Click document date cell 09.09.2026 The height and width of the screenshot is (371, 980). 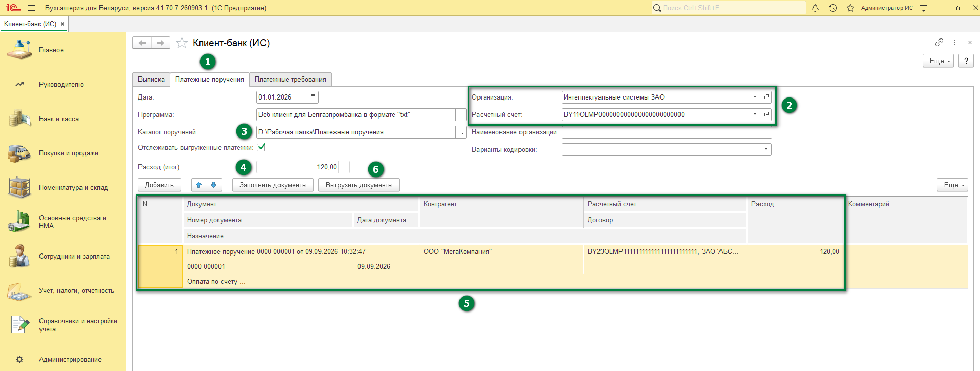pos(386,267)
